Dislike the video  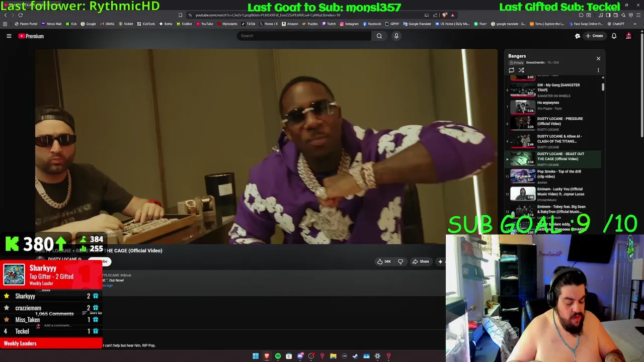point(400,261)
